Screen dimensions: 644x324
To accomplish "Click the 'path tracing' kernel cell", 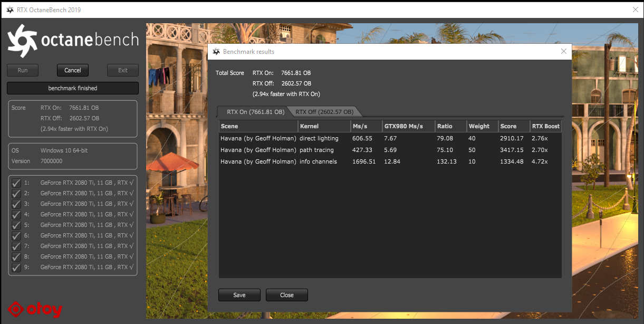I will tap(316, 150).
